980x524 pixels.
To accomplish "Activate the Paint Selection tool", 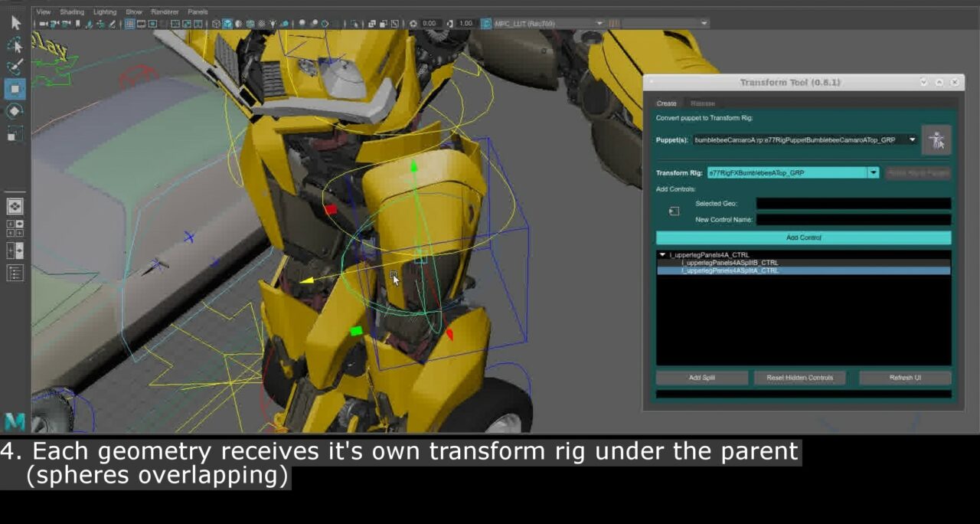I will click(15, 67).
